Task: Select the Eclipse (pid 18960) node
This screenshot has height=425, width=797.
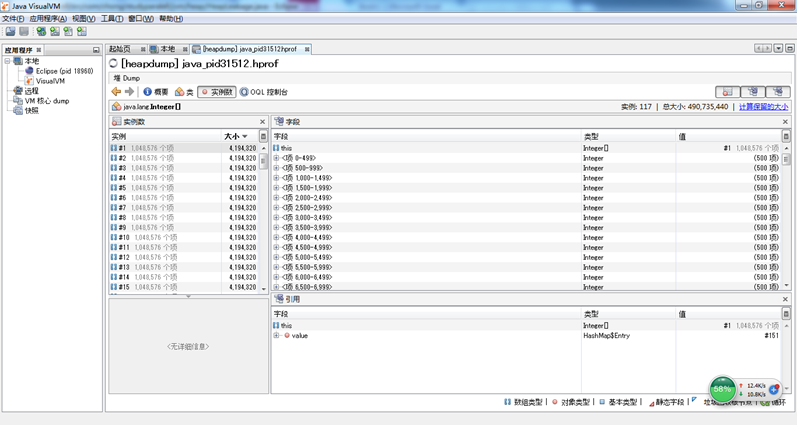Action: pos(59,71)
